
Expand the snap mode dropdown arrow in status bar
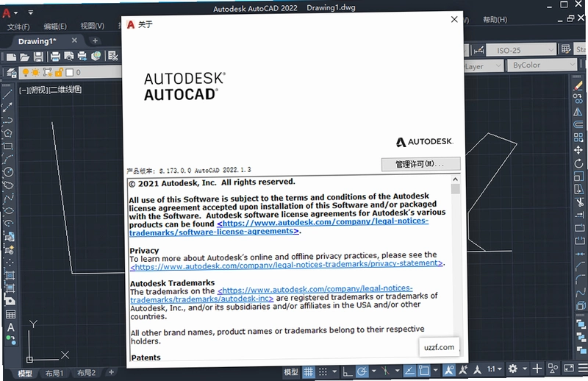point(334,371)
